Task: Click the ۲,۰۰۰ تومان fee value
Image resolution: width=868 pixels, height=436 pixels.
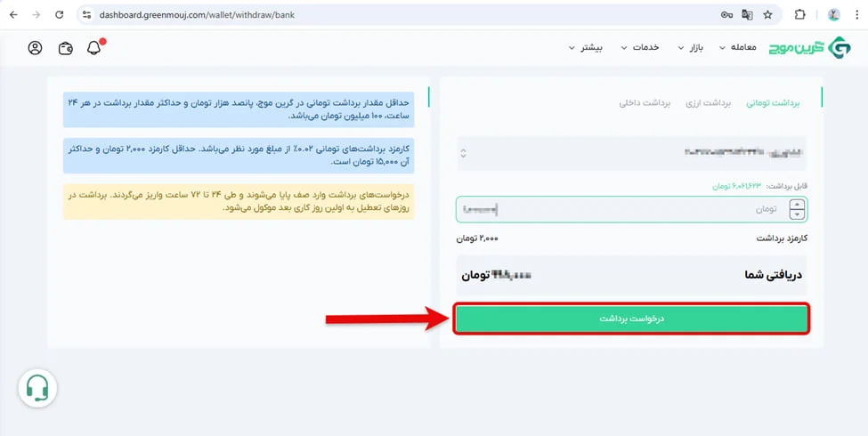Action: [x=477, y=238]
